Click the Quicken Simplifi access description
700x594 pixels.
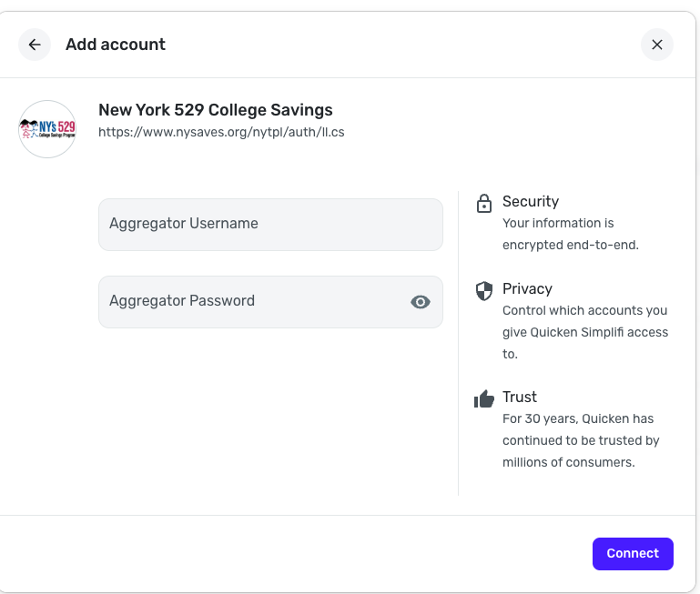click(585, 332)
